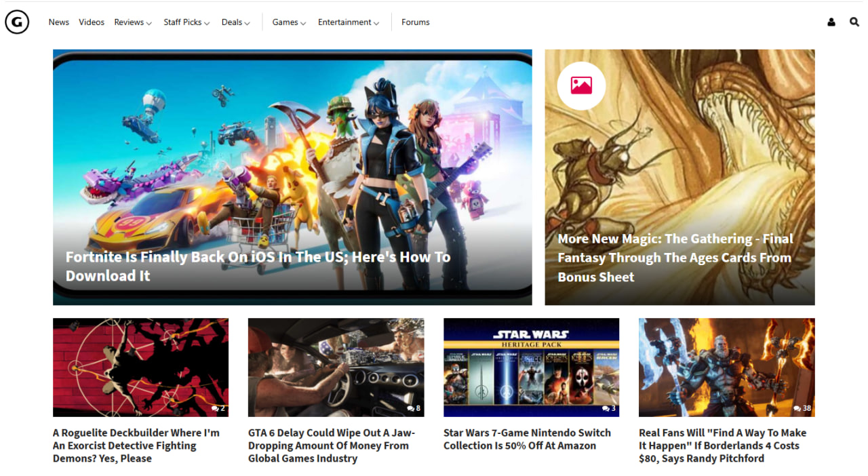Open site search with the magnifier
Image resolution: width=868 pixels, height=476 pixels.
[854, 22]
